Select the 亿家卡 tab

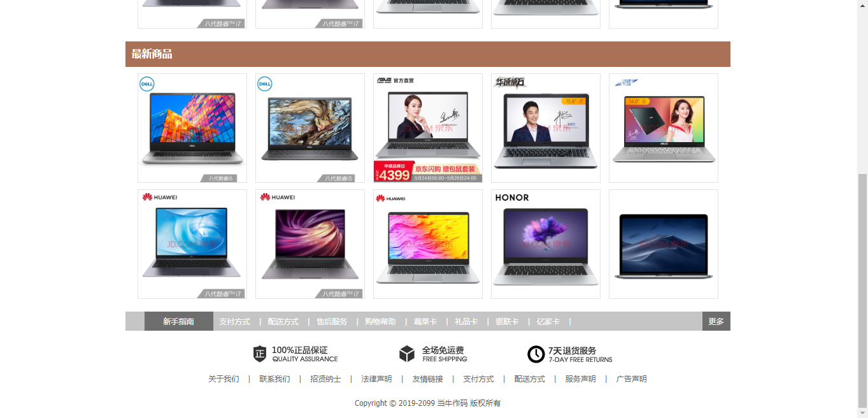pos(548,322)
